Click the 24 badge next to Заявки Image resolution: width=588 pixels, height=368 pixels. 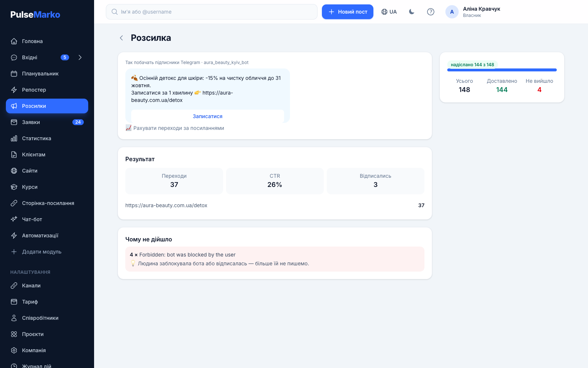pos(78,122)
